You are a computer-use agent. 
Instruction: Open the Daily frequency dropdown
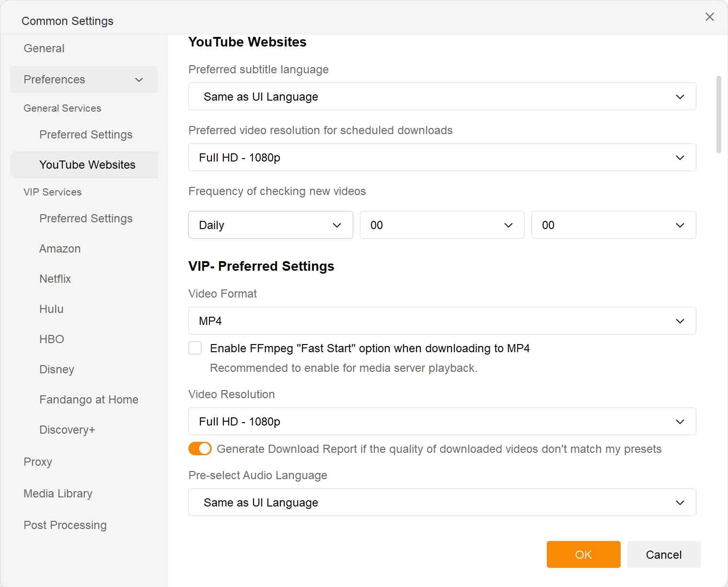[270, 225]
